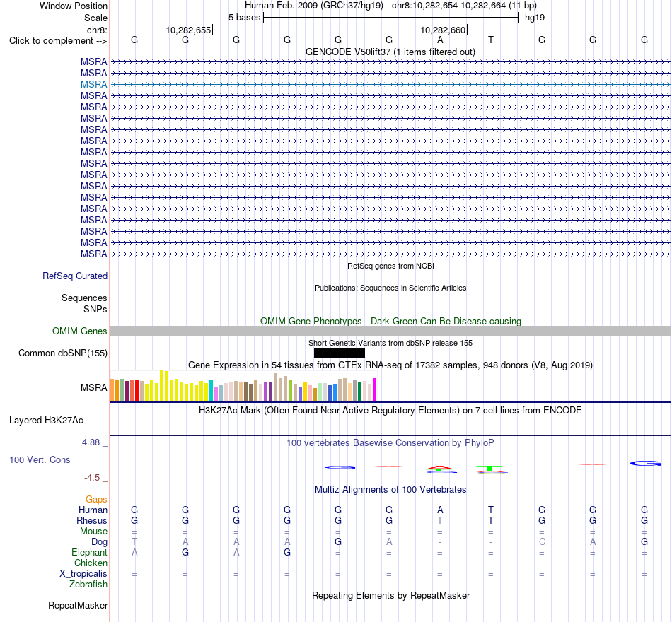Click the 10,282,655 position marker
This screenshot has width=672, height=622.
[189, 30]
